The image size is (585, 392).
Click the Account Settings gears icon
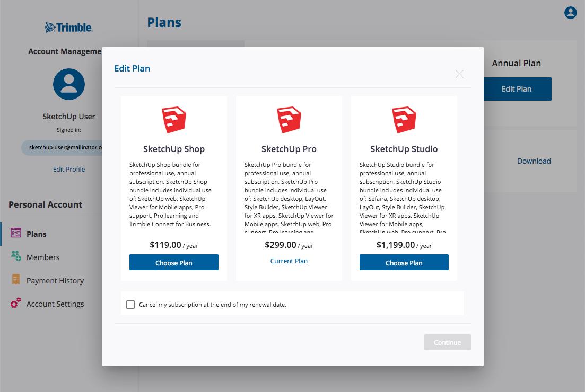(16, 302)
